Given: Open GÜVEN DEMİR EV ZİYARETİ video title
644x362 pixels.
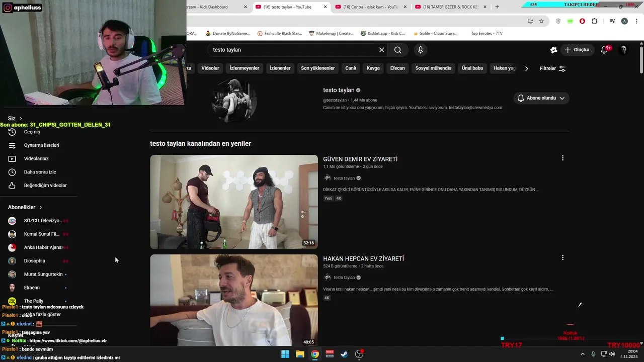Looking at the screenshot, I should (x=360, y=159).
